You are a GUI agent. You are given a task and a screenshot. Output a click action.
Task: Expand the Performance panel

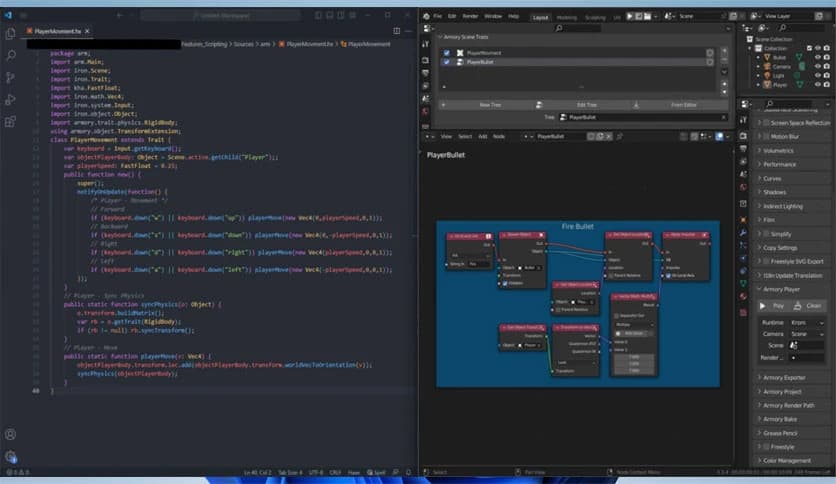point(759,164)
